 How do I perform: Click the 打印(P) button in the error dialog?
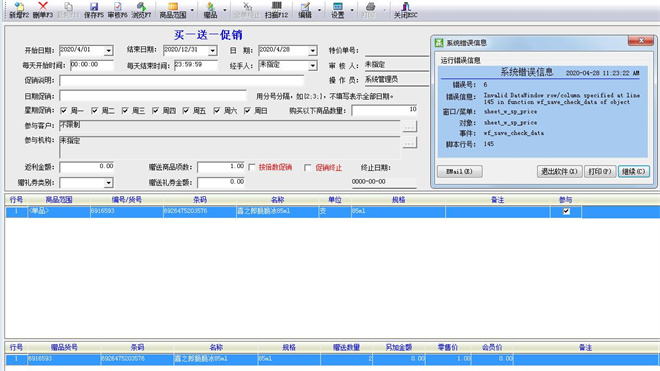click(600, 171)
